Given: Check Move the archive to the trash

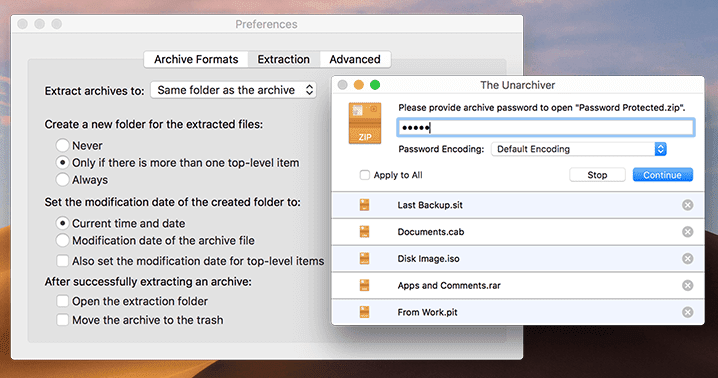Looking at the screenshot, I should coord(62,320).
